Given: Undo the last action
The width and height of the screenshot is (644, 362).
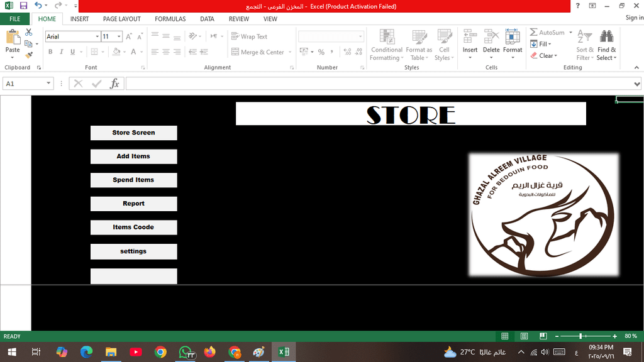Looking at the screenshot, I should click(38, 5).
